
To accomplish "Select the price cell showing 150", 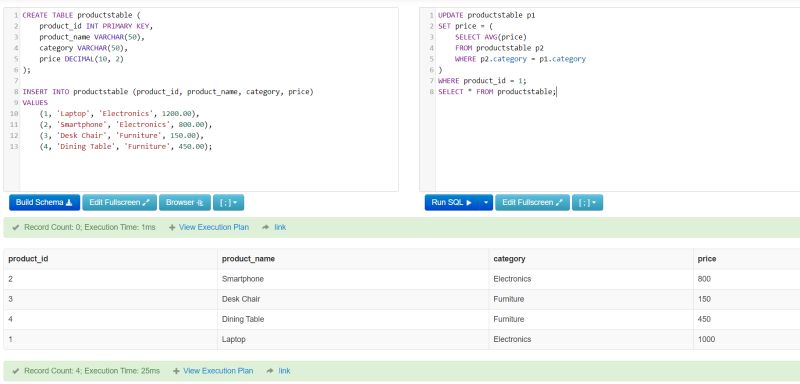I will coord(704,299).
